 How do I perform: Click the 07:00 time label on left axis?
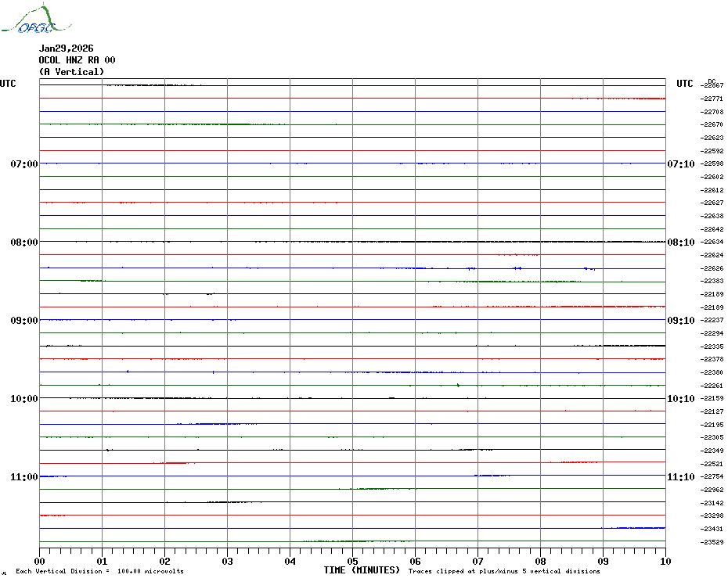[x=24, y=164]
